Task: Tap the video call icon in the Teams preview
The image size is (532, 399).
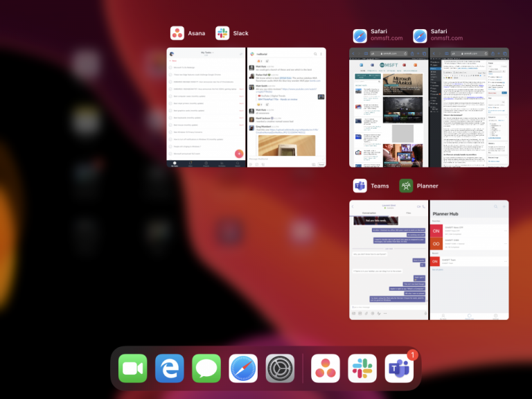Action: [418, 206]
